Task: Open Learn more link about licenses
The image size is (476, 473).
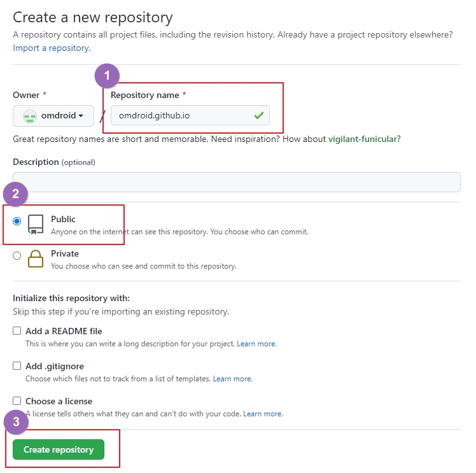Action: (263, 414)
